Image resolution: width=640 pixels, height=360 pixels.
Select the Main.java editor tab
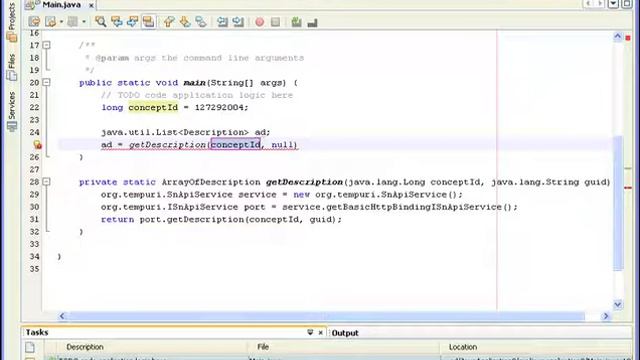pos(61,5)
